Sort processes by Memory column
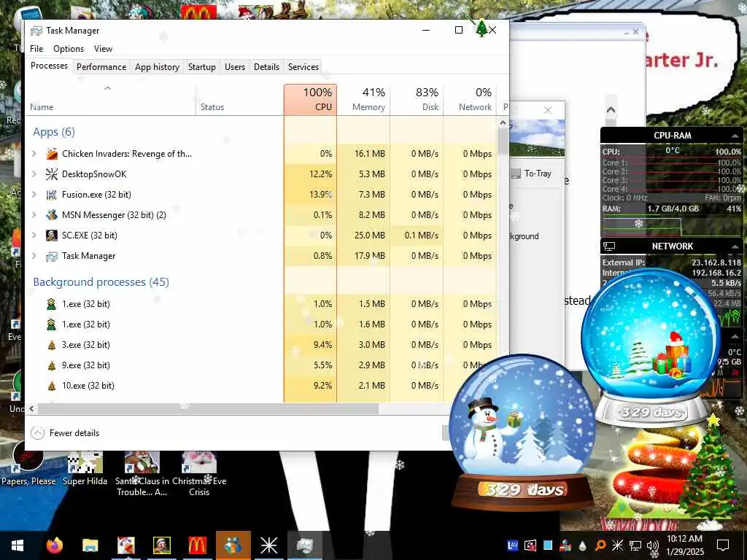Viewport: 747px width, 560px height. pyautogui.click(x=363, y=99)
